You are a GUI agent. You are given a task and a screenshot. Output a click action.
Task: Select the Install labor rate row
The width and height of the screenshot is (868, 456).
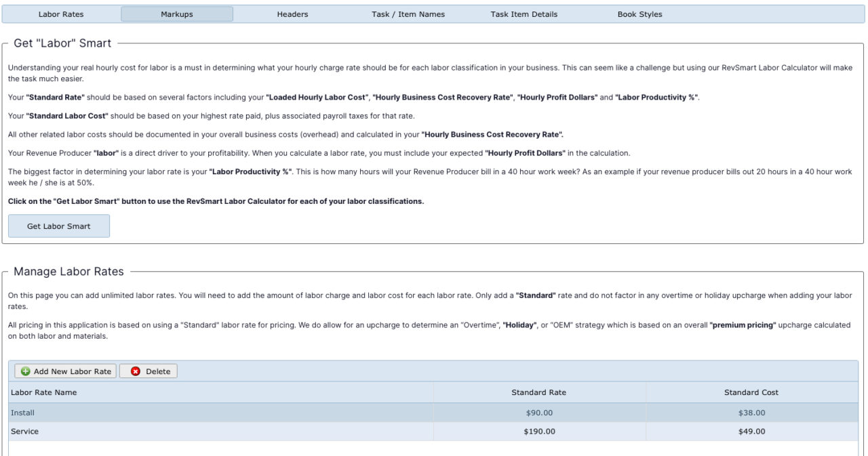click(23, 413)
